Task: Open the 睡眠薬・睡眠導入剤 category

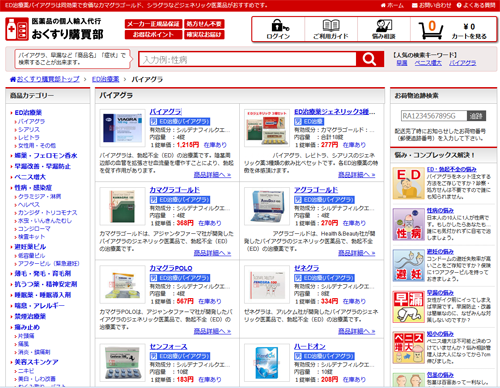Action: pyautogui.click(x=42, y=295)
